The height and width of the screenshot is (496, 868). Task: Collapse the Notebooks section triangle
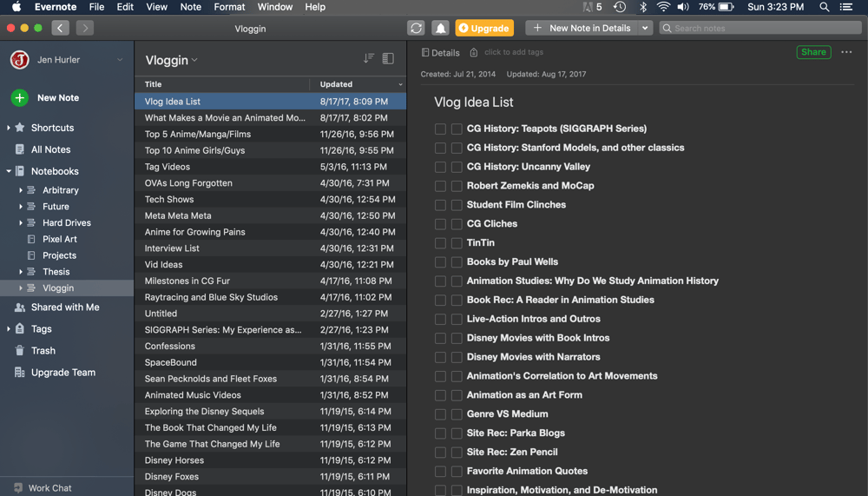(x=9, y=171)
